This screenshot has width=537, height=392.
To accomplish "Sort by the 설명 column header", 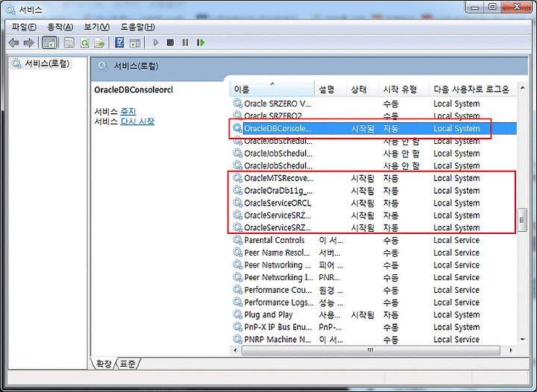I will pos(330,89).
